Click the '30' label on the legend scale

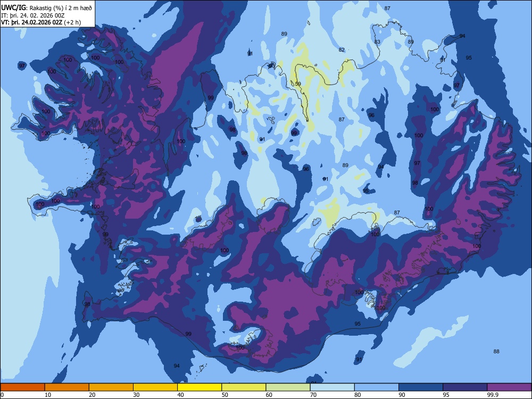click(136, 395)
